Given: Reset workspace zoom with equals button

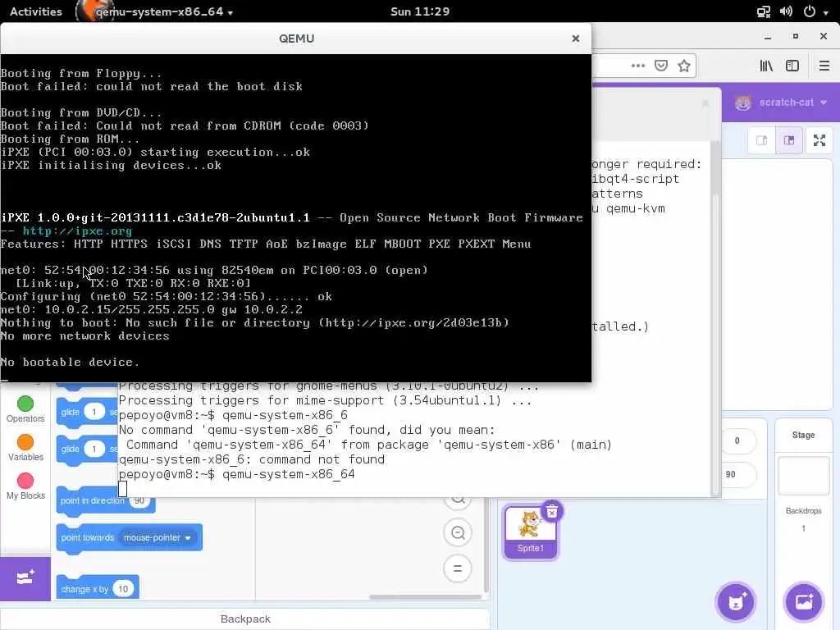Looking at the screenshot, I should [458, 568].
